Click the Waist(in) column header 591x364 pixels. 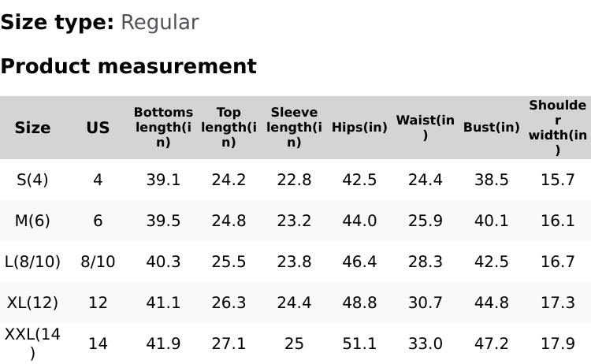point(426,128)
